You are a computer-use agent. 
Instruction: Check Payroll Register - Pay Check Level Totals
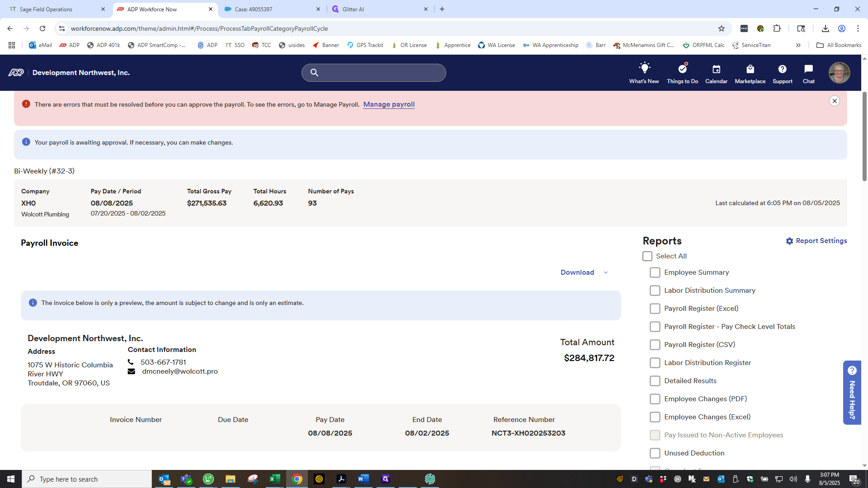click(655, 327)
